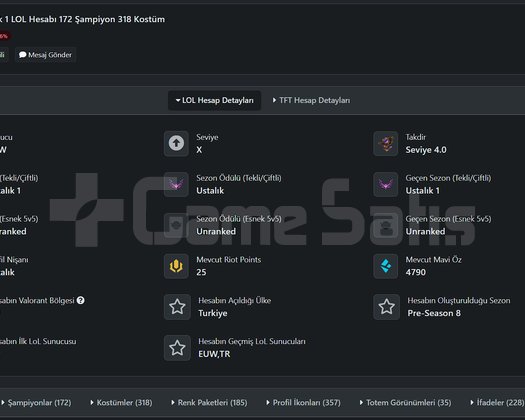Click the Geçen Sezon Tekli/Çiftli rank emblem

point(386,185)
